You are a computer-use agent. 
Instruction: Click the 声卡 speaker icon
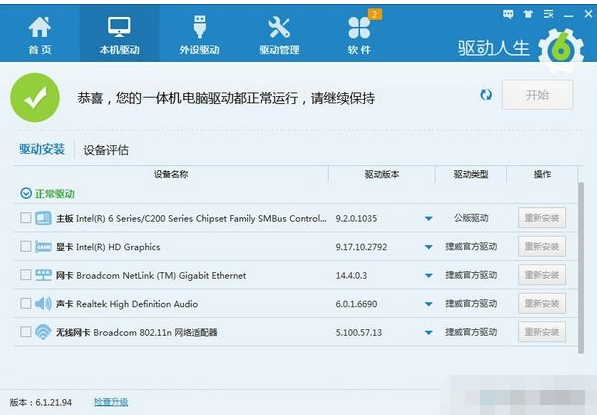pyautogui.click(x=43, y=303)
